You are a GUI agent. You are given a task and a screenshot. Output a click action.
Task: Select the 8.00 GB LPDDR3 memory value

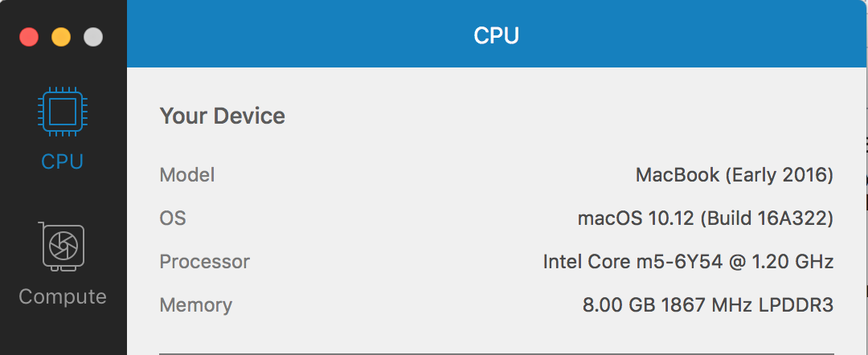point(707,304)
